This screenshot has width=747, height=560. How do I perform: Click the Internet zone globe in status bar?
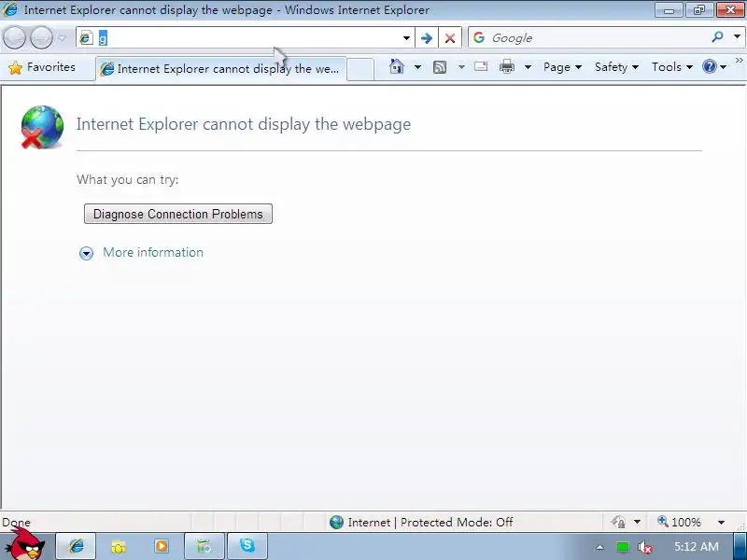click(336, 523)
